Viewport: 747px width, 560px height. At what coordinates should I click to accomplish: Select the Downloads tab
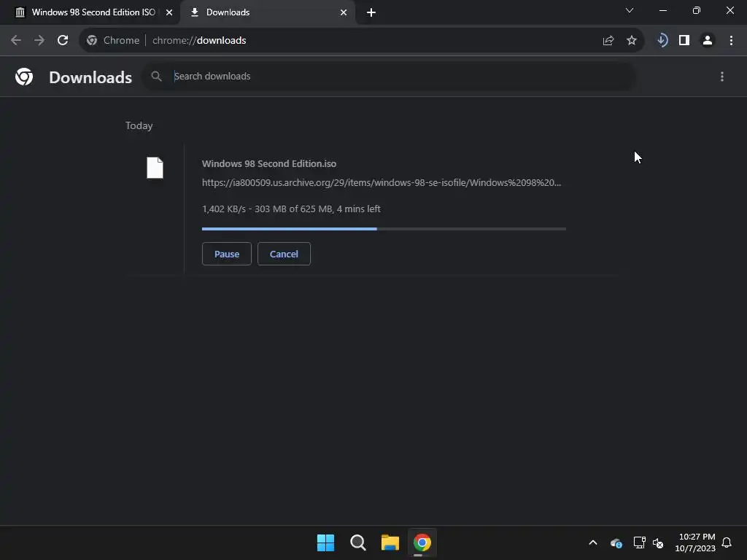[x=267, y=12]
